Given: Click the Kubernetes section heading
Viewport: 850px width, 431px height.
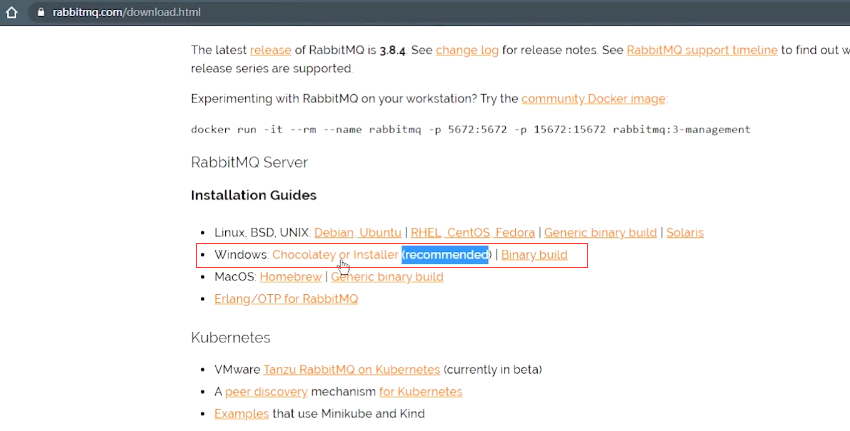Looking at the screenshot, I should 230,338.
